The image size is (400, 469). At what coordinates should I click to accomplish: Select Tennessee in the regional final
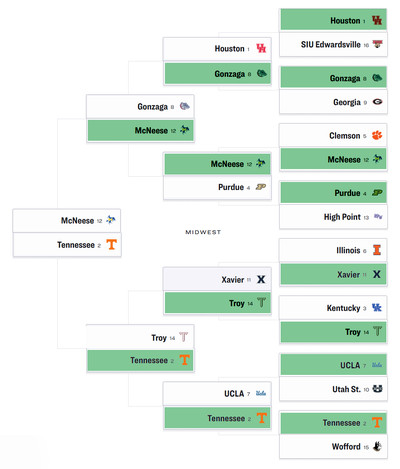[67, 245]
